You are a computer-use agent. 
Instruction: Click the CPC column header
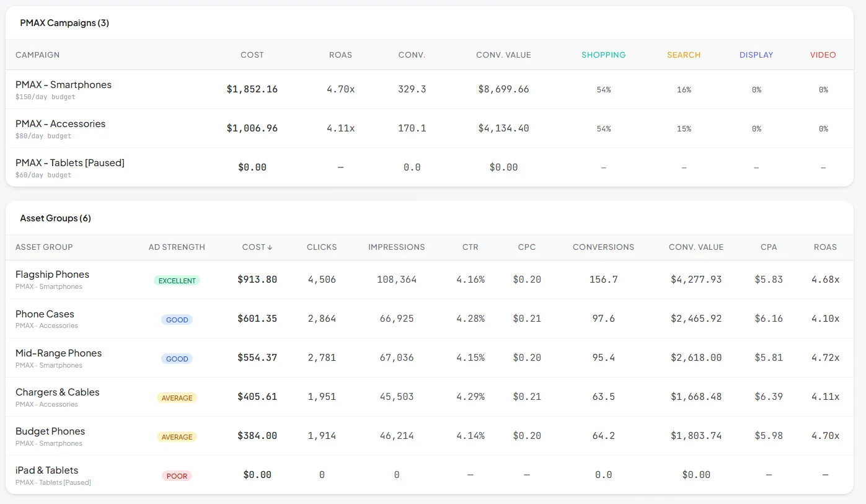pyautogui.click(x=527, y=247)
